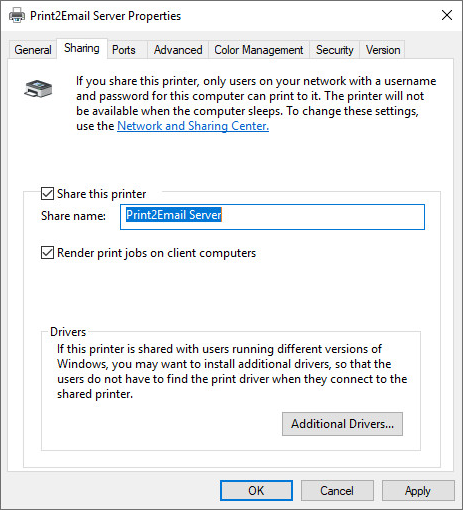Viewport: 463px width, 510px height.
Task: Open the Additional Drivers dialog
Action: pyautogui.click(x=342, y=424)
